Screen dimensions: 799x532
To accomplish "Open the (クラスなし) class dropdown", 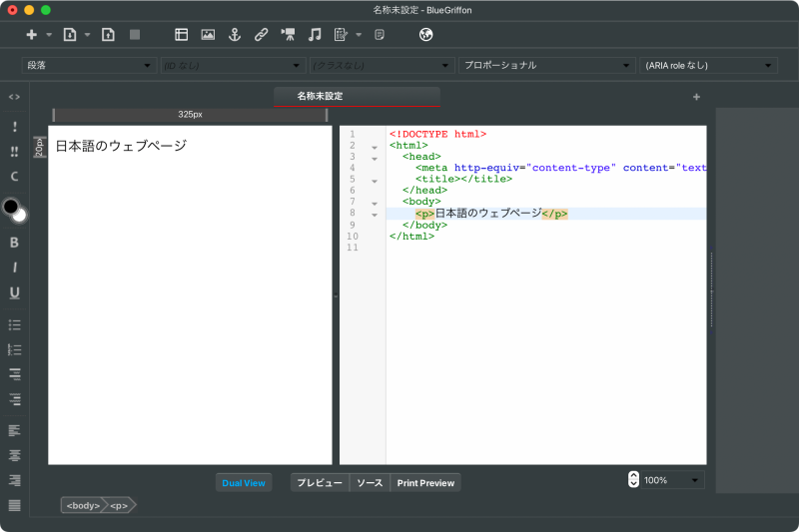I will pos(382,65).
